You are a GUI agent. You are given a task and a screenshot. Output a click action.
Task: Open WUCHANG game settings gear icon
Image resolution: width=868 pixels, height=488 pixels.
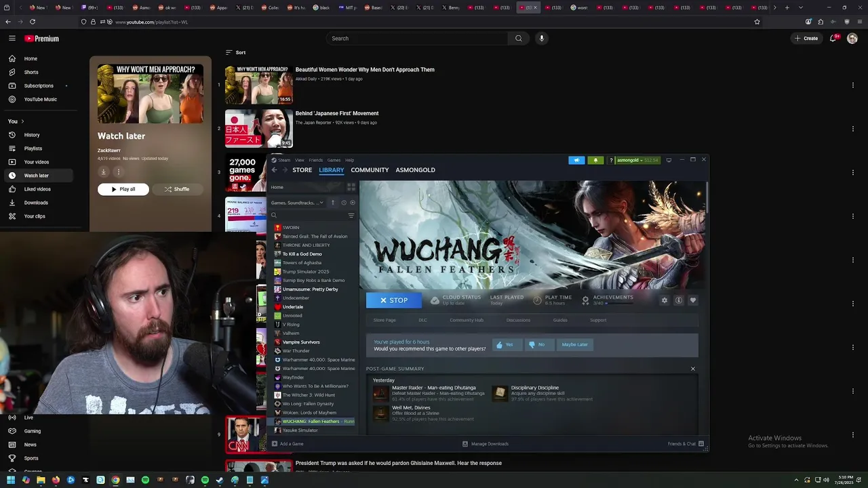pyautogui.click(x=665, y=300)
